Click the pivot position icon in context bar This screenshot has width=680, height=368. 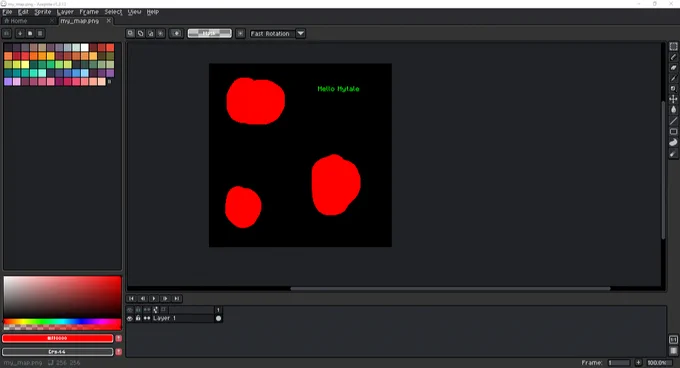pos(176,33)
